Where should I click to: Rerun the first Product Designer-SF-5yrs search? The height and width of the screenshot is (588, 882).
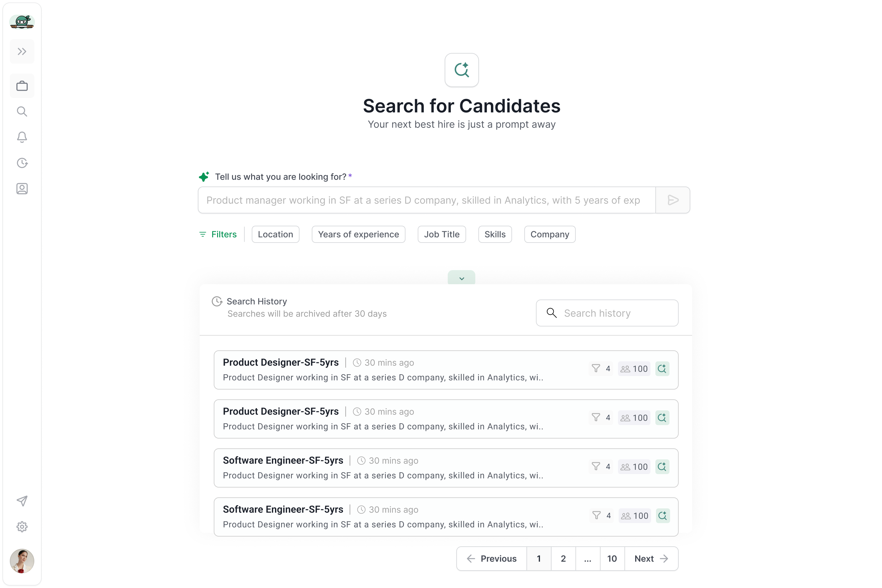662,369
